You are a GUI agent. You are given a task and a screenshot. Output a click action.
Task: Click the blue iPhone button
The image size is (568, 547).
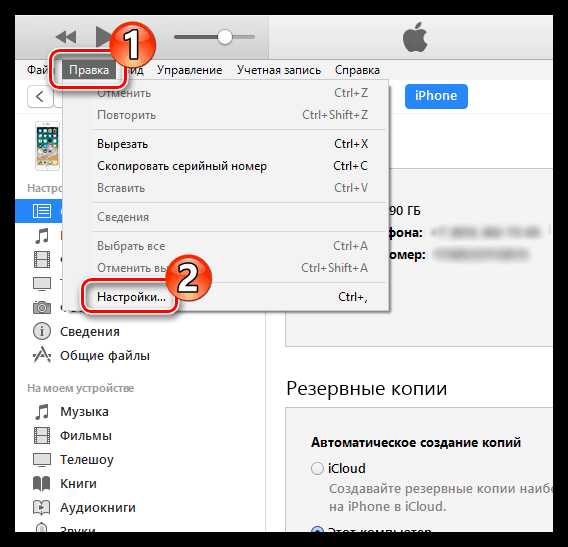point(436,96)
